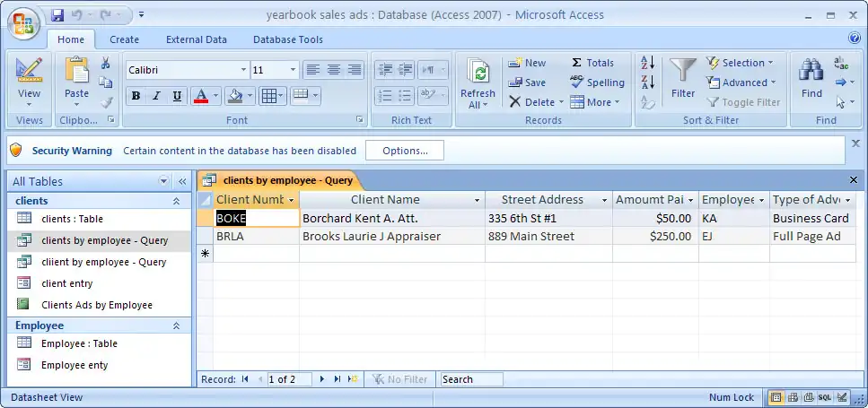Open the External Data tab
The image size is (868, 408).
pyautogui.click(x=196, y=39)
